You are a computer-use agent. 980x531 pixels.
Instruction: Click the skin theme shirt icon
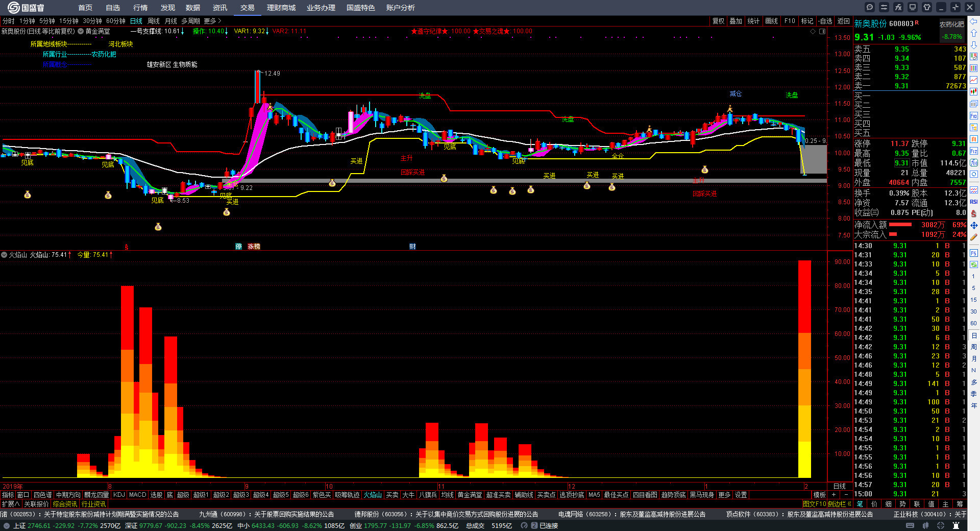(927, 7)
